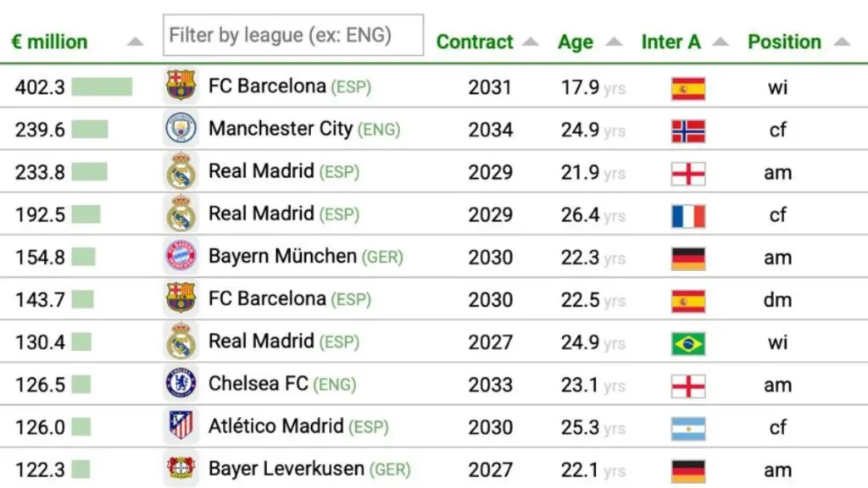Screen dimensions: 868x488
Task: Open the Bayer Leverkusen (GER) link
Action: [x=309, y=469]
